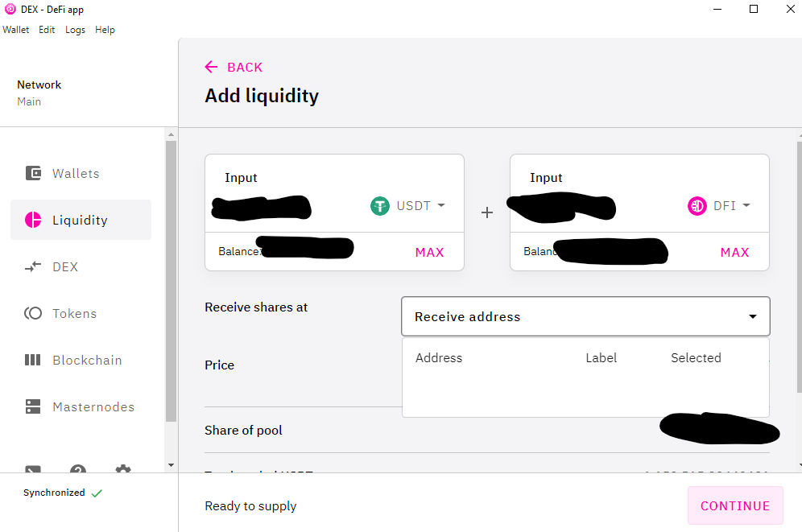The width and height of the screenshot is (802, 532).
Task: Open the Help menu
Action: coord(105,30)
